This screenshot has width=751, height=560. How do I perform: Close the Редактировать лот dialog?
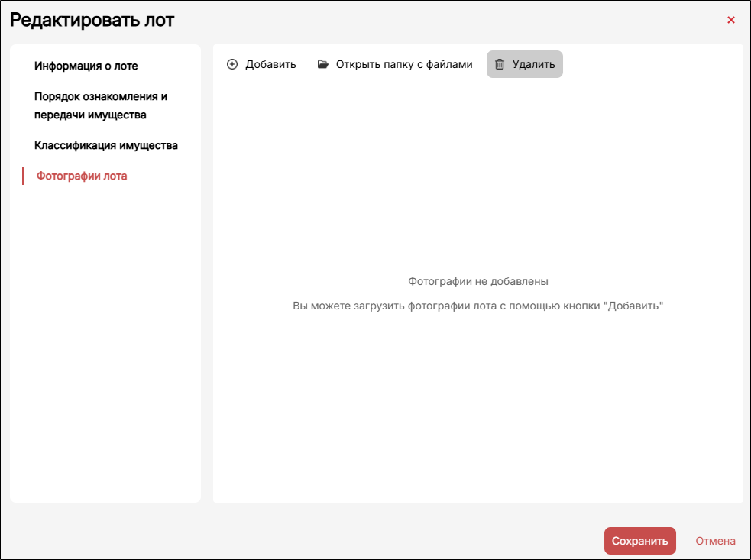click(x=731, y=20)
